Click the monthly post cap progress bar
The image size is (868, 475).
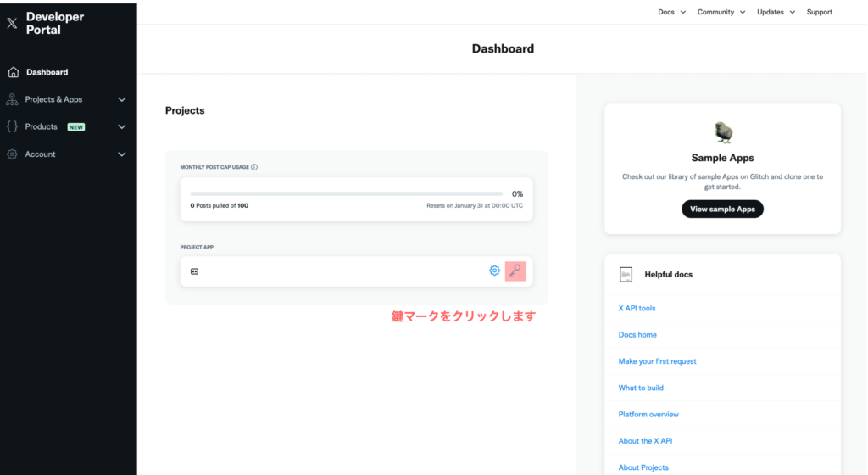point(346,194)
